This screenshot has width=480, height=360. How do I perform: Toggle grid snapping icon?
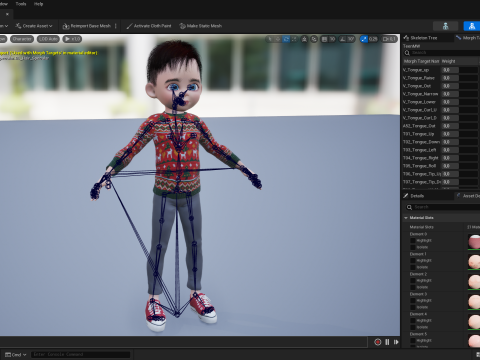(324, 39)
